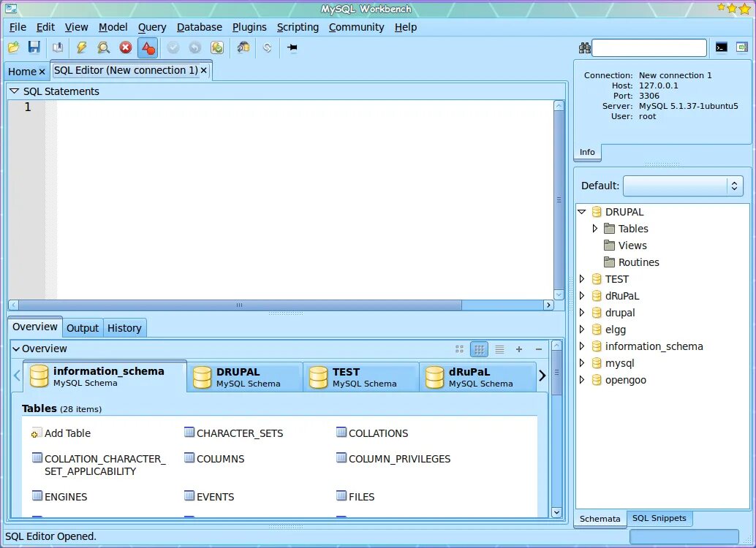The image size is (756, 548).
Task: Select the COLUMNS table
Action: point(214,459)
